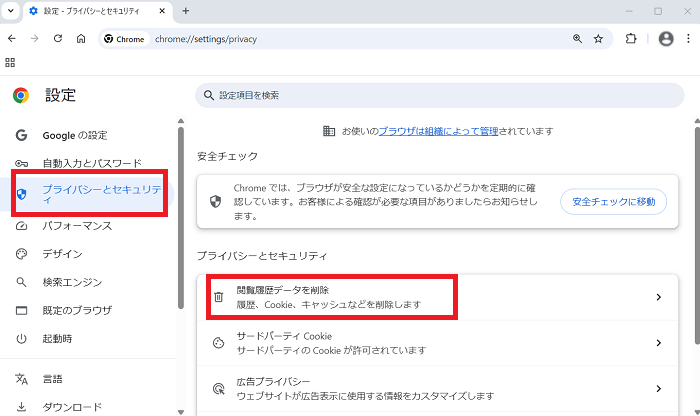Click the translate icon for 言語

click(21, 379)
